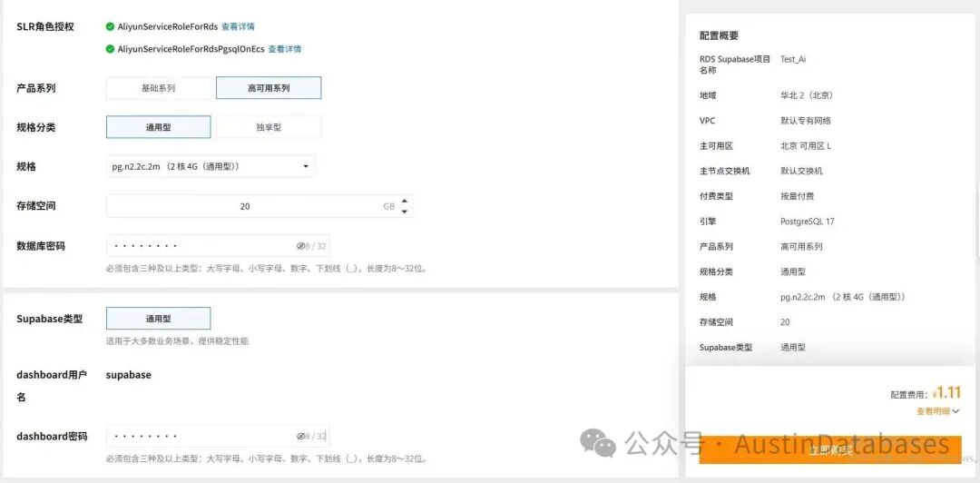Decrease storage space with down arrow
The image size is (980, 483).
(405, 212)
